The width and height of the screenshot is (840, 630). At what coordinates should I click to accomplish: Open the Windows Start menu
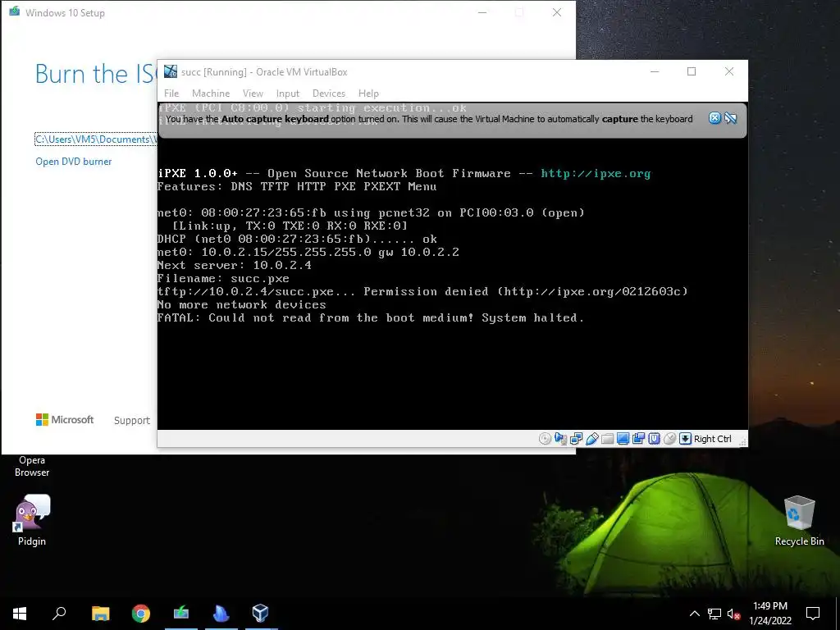[20, 614]
